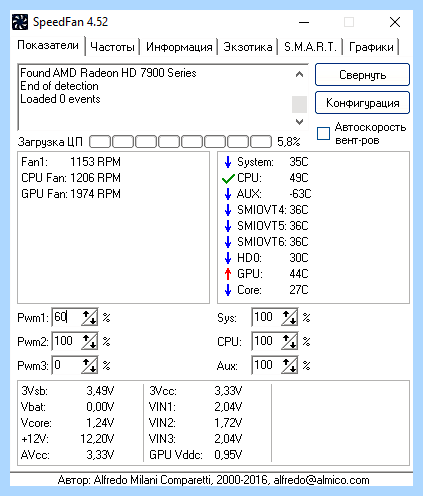The height and width of the screenshot is (496, 423).
Task: Click into the Pwm1 value field
Action: (x=67, y=317)
